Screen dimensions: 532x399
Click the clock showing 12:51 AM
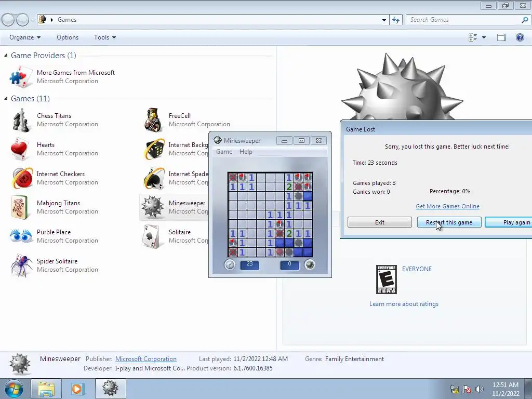pos(505,385)
